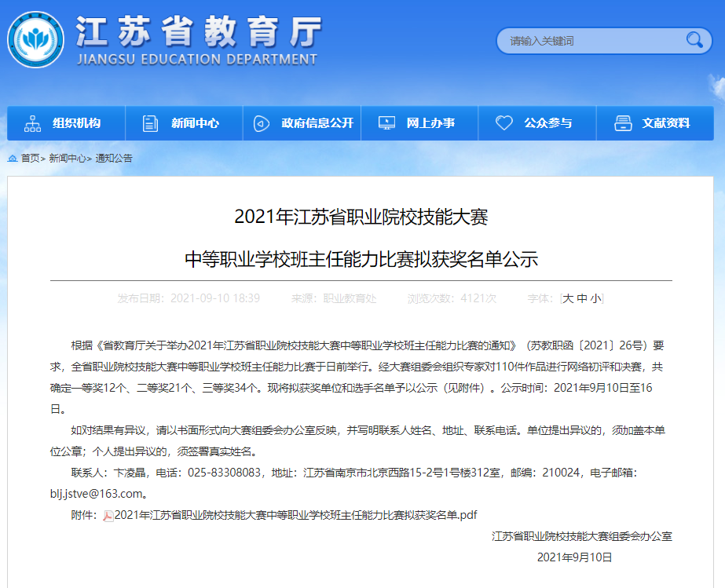Open the 政府信息公开 menu

click(302, 123)
